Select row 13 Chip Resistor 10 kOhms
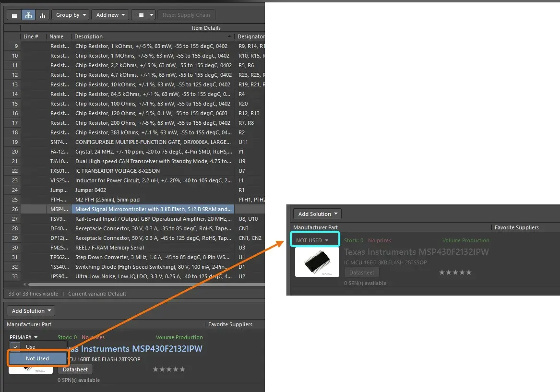This screenshot has width=560, height=392. (134, 84)
